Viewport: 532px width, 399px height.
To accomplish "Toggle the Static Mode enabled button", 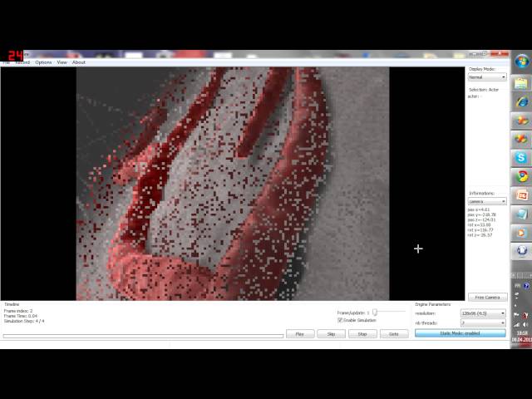I will coord(460,333).
